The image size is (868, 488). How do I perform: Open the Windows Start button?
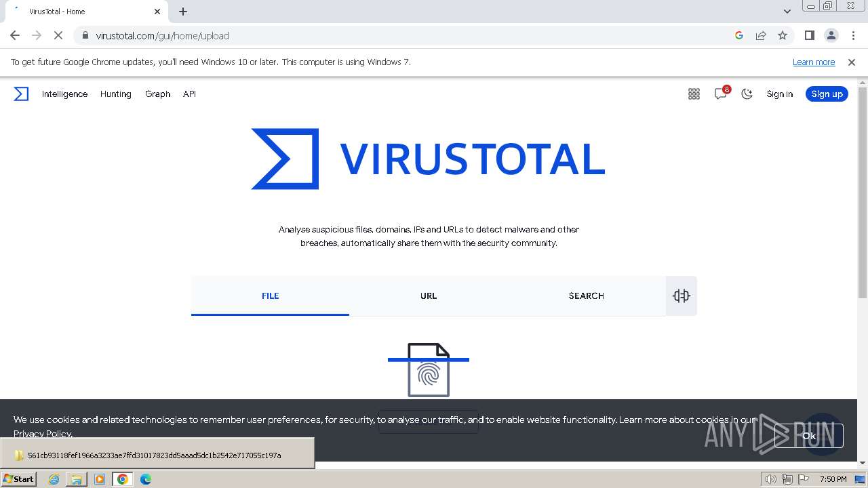pos(19,479)
